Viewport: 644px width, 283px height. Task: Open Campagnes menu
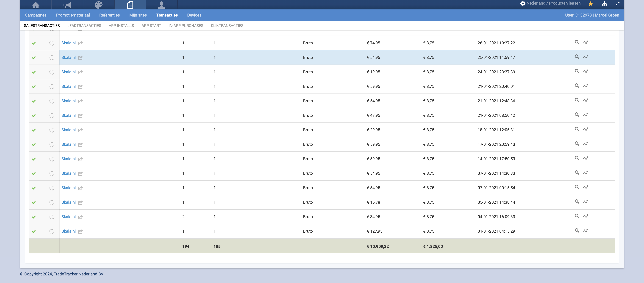pos(36,15)
